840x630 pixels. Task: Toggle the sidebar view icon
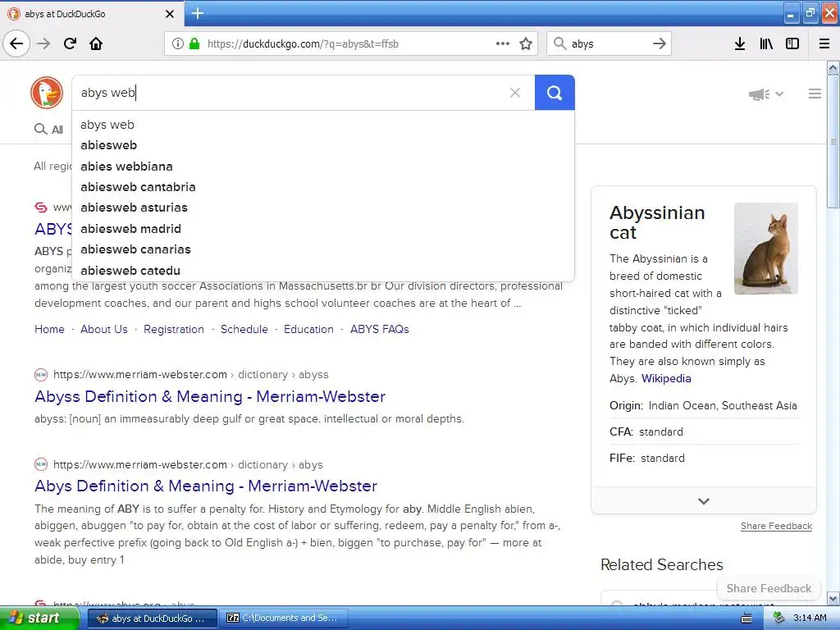pyautogui.click(x=792, y=43)
